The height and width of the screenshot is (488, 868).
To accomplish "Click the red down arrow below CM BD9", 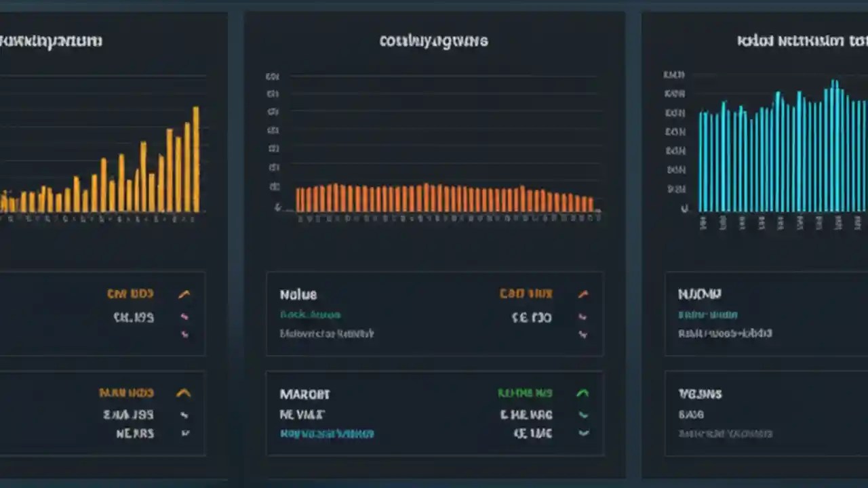I will click(184, 316).
